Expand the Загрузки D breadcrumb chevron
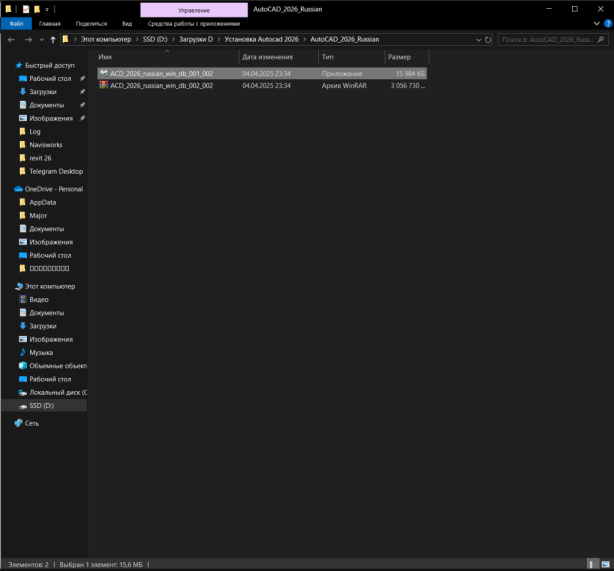614x571 pixels. [219, 40]
